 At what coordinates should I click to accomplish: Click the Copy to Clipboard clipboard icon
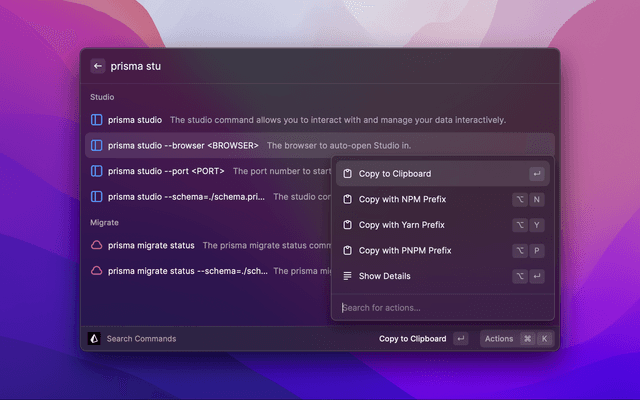pos(347,174)
